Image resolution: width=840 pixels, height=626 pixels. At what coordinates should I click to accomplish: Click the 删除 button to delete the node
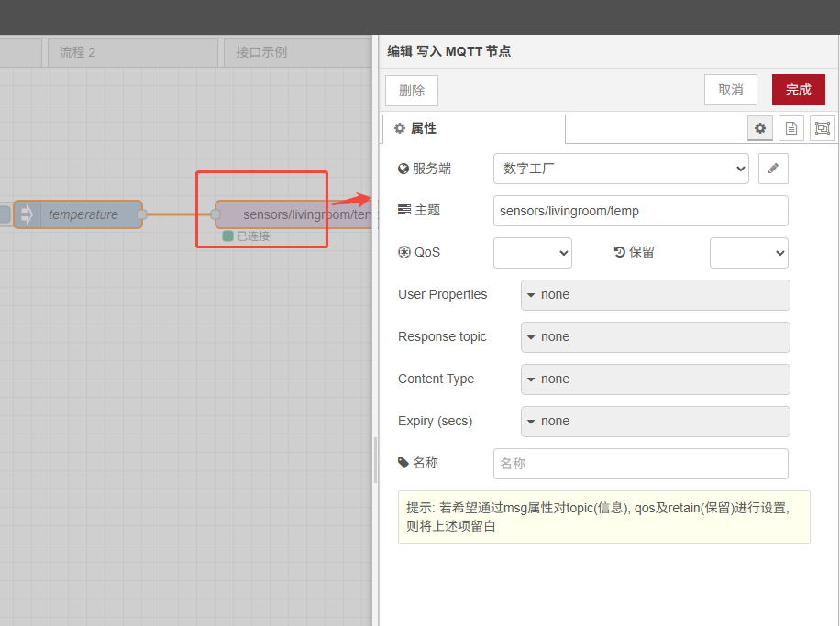pos(411,90)
